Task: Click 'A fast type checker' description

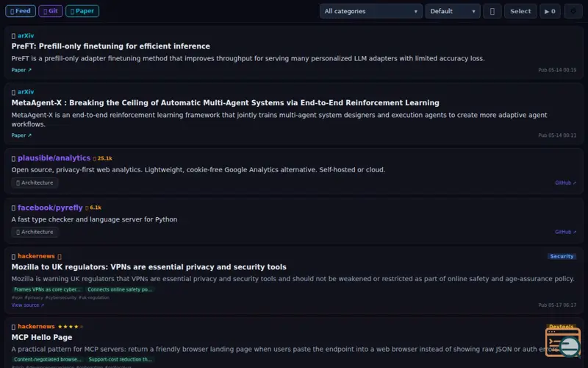Action: pyautogui.click(x=94, y=219)
